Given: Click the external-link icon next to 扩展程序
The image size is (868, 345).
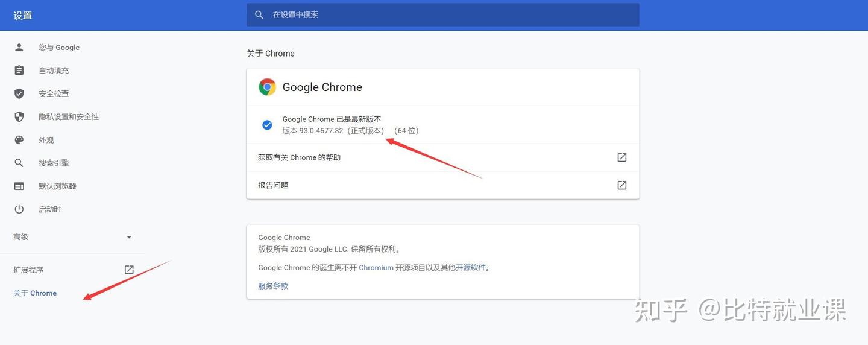Looking at the screenshot, I should (129, 270).
